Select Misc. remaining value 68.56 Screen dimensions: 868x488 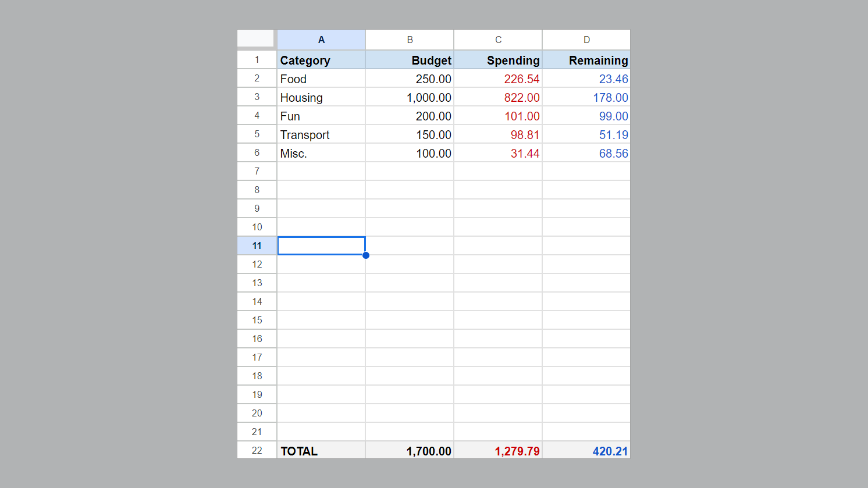(x=586, y=153)
